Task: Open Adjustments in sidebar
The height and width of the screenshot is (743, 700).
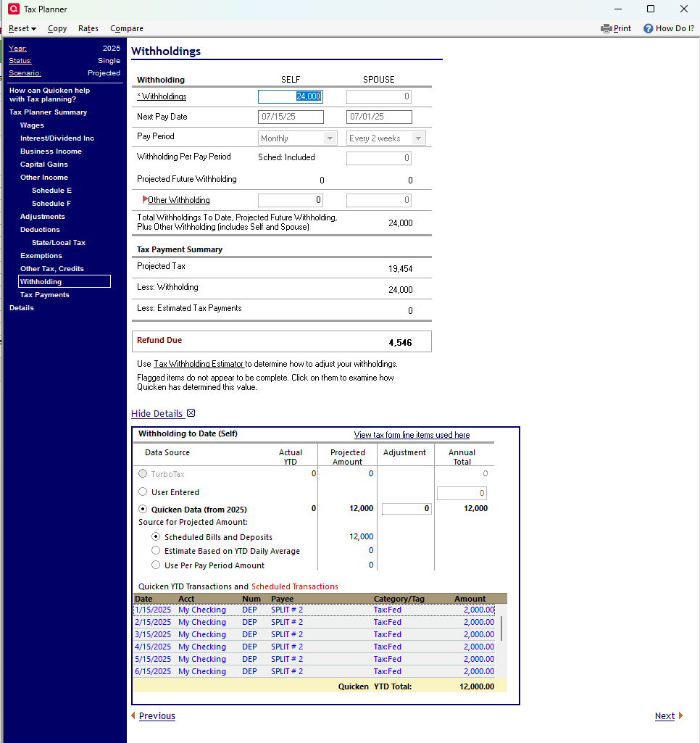Action: pyautogui.click(x=42, y=216)
